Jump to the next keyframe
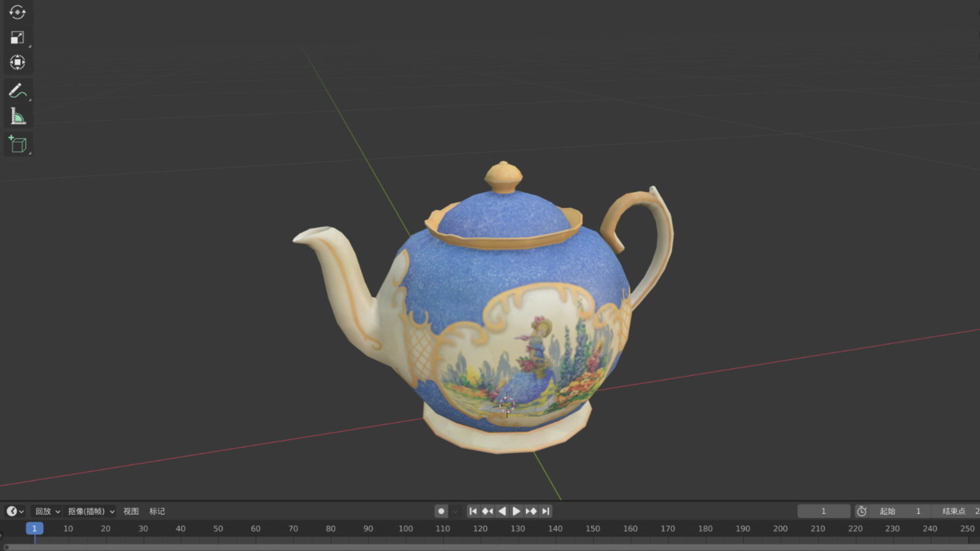 click(x=531, y=511)
